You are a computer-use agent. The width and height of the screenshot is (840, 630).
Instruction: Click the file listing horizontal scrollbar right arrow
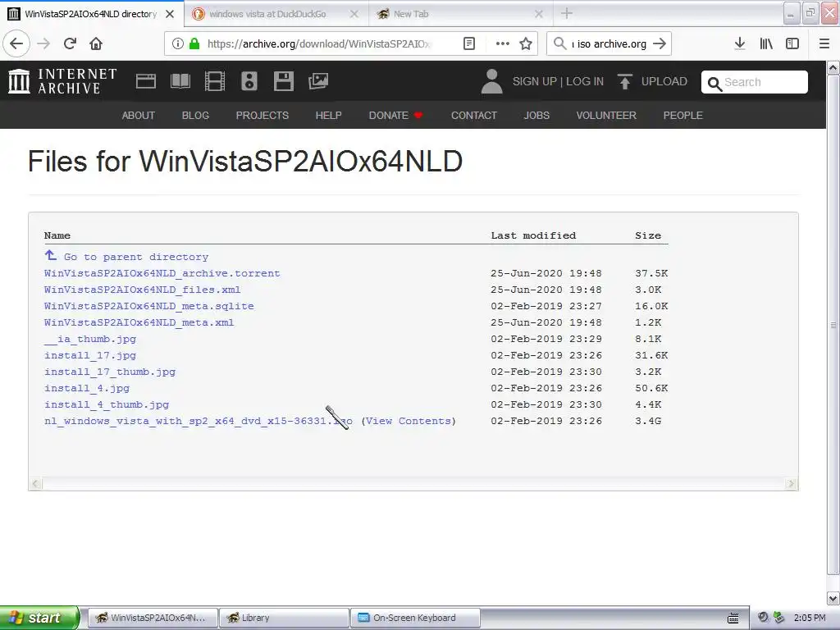[x=791, y=484]
